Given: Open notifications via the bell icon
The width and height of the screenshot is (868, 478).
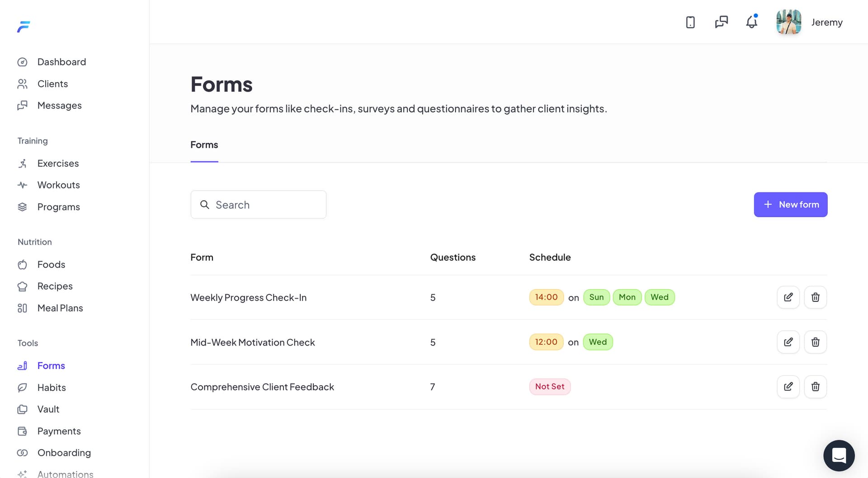Looking at the screenshot, I should pos(751,22).
